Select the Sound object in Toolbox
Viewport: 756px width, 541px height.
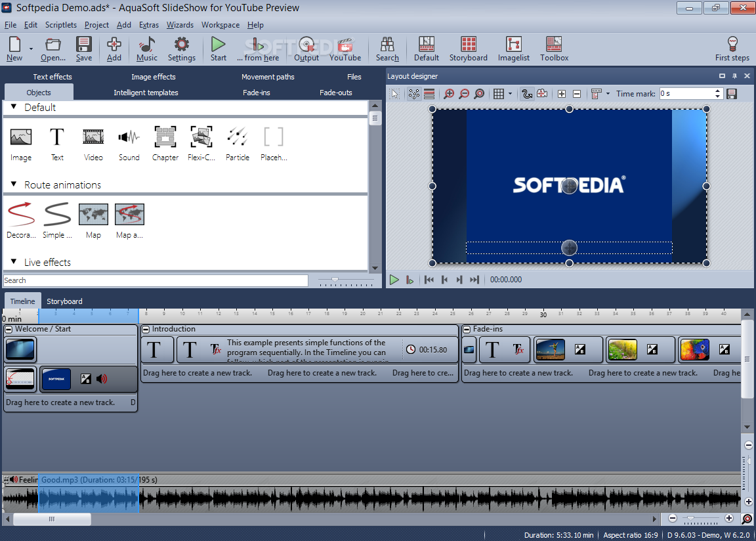pyautogui.click(x=129, y=144)
